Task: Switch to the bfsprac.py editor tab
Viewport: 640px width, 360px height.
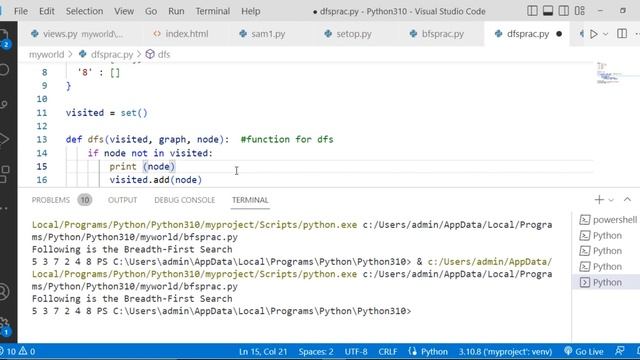Action: [437, 34]
